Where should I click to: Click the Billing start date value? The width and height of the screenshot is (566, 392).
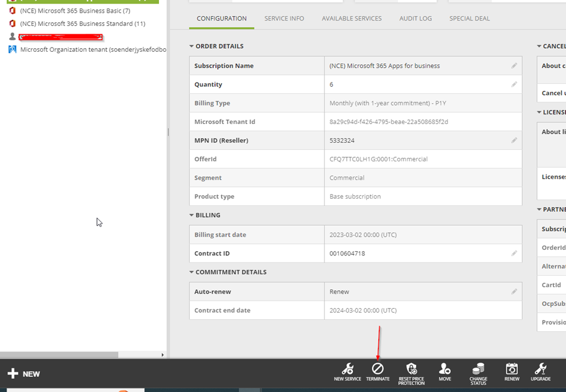pyautogui.click(x=362, y=235)
